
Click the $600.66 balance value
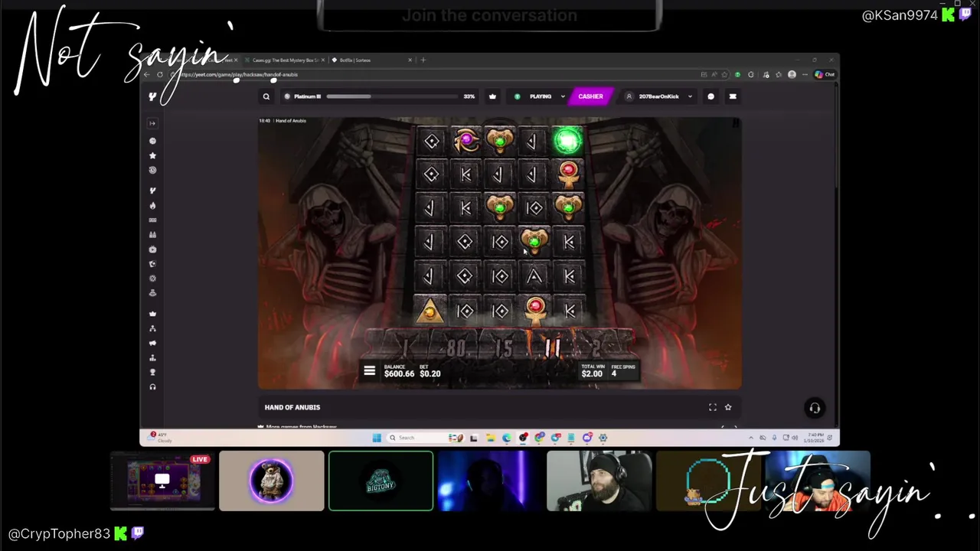[399, 373]
